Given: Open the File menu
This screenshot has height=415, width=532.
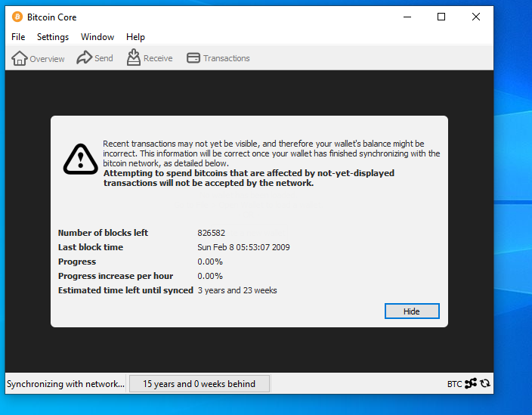Looking at the screenshot, I should 18,36.
